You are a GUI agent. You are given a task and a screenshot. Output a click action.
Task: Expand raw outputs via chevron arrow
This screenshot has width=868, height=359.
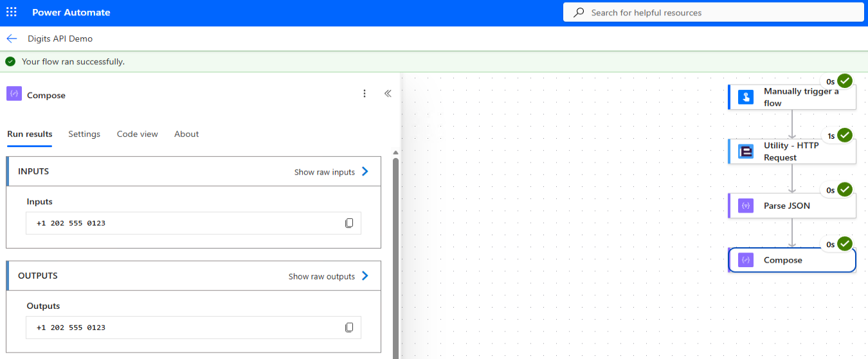pos(365,276)
